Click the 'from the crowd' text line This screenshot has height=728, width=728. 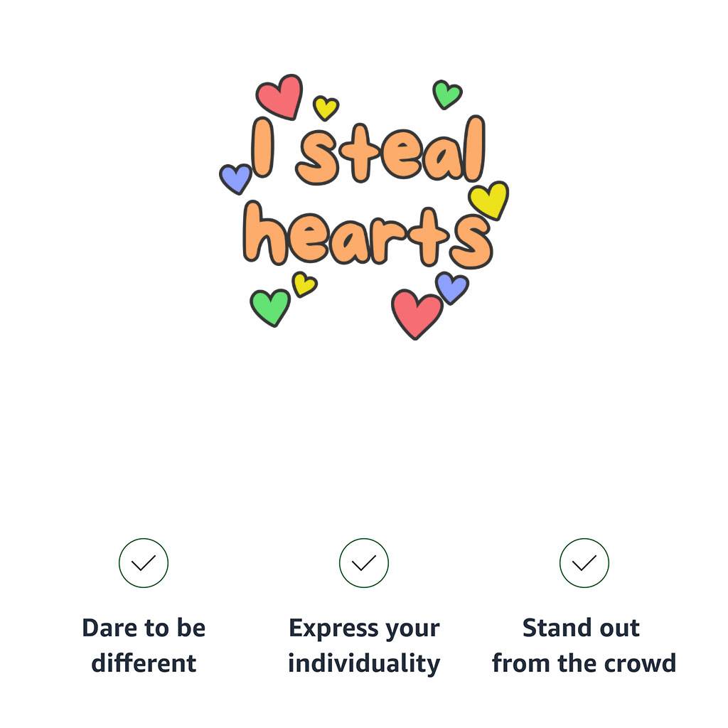(584, 663)
